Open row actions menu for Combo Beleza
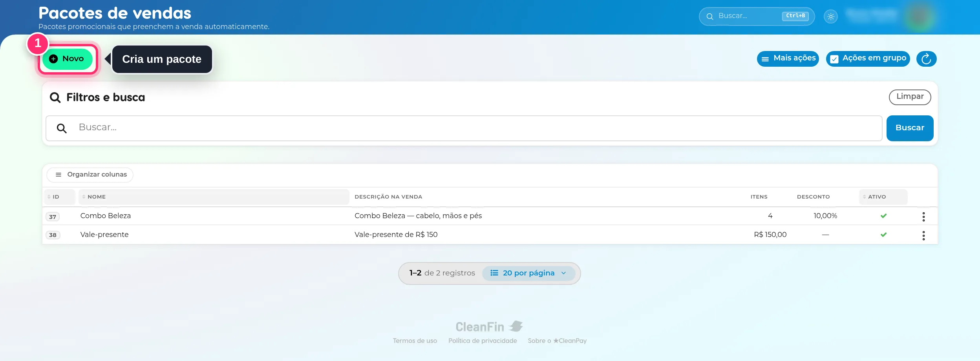980x361 pixels. (x=923, y=217)
